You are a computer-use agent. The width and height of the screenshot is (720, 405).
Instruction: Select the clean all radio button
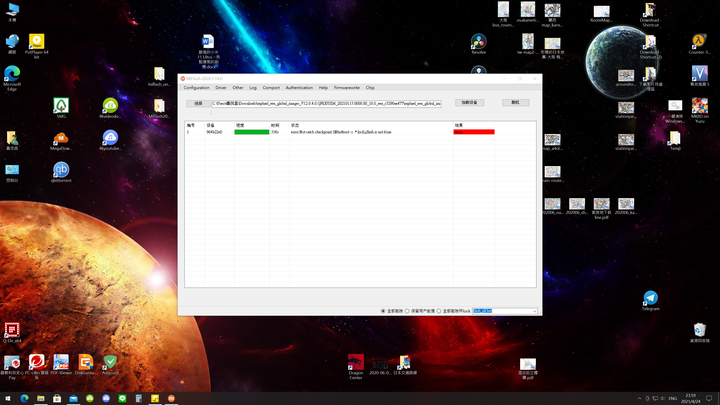coord(383,311)
